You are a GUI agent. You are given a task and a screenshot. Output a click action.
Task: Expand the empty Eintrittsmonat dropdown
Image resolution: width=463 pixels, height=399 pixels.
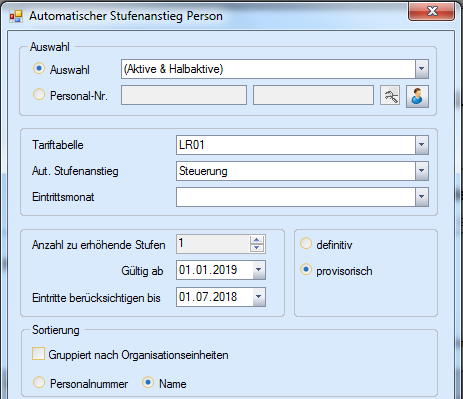coord(422,197)
